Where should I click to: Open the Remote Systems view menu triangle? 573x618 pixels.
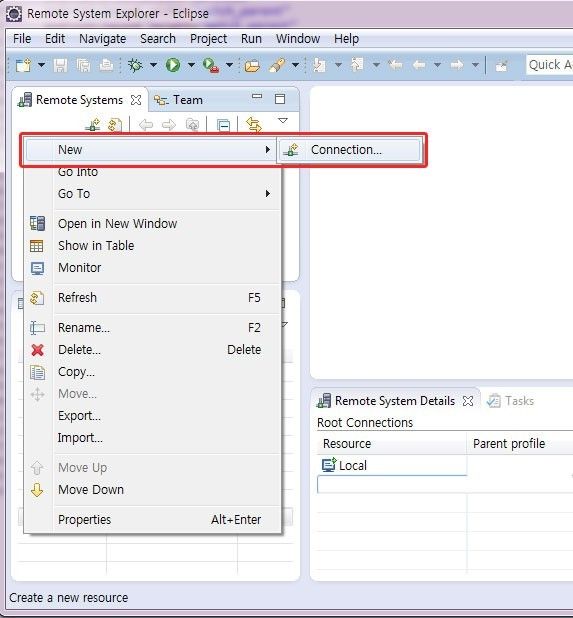[x=283, y=120]
